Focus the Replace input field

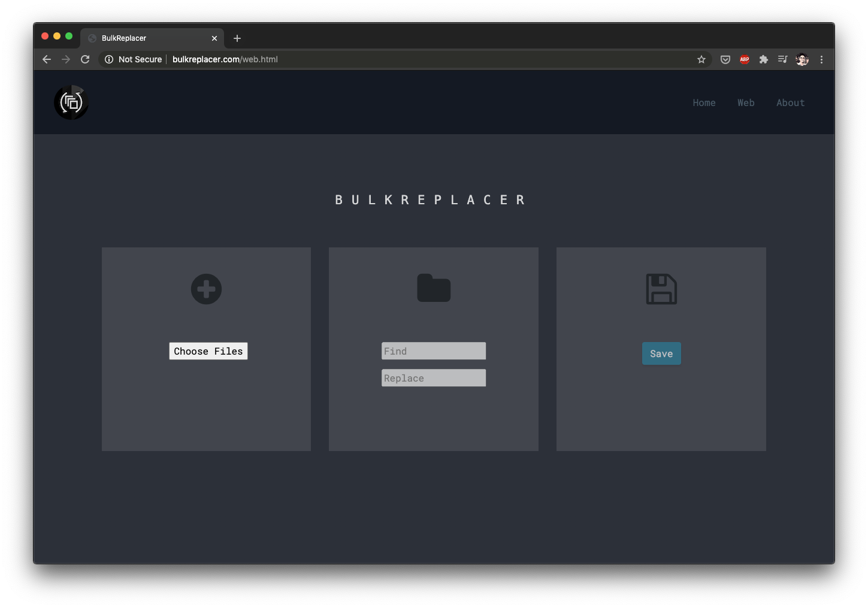[434, 378]
